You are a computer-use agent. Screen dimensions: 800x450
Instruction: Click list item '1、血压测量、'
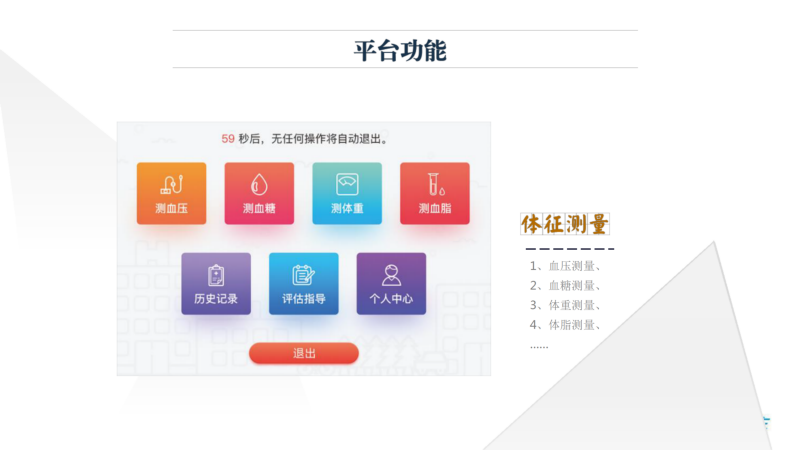tap(565, 266)
